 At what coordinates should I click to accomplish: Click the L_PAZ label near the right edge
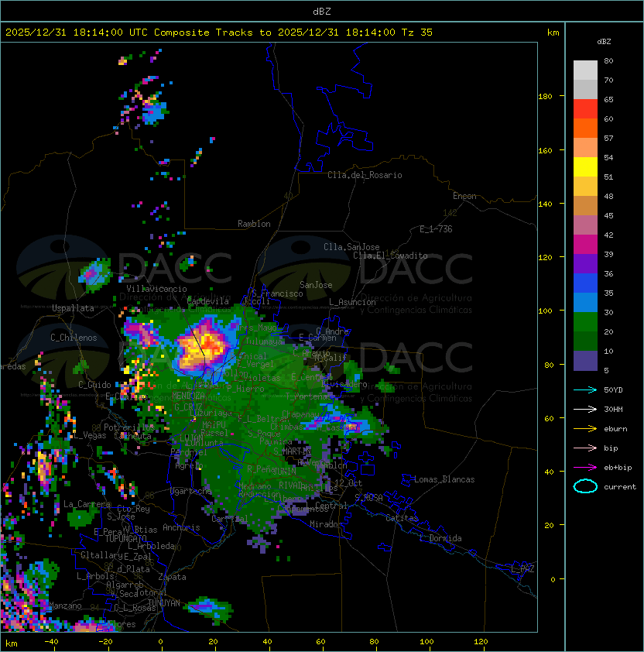coord(522,569)
